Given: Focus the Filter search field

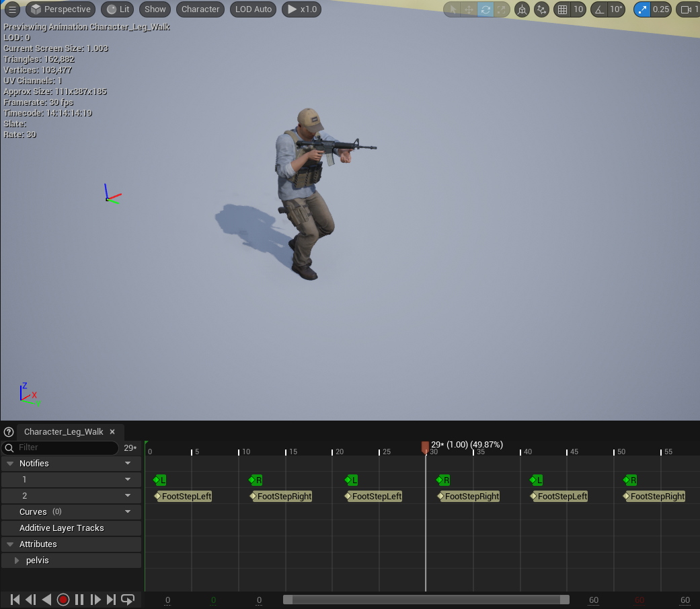Looking at the screenshot, I should pyautogui.click(x=61, y=447).
